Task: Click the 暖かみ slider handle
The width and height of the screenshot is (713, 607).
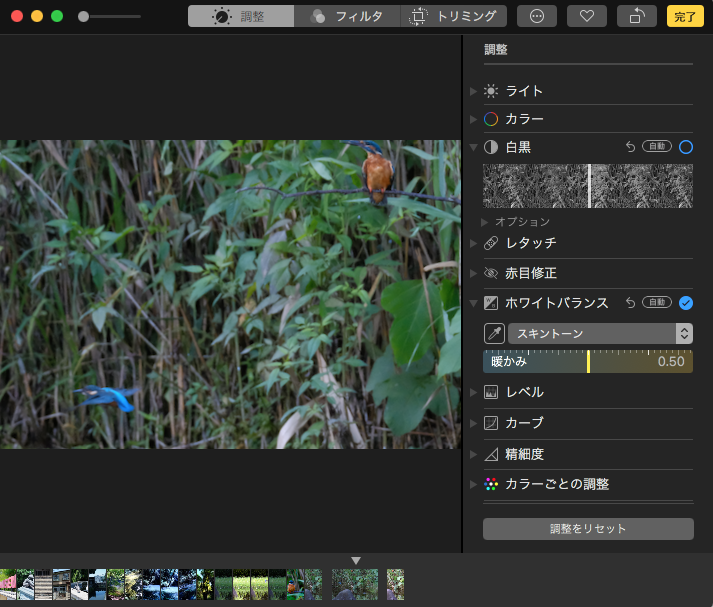Action: tap(588, 362)
